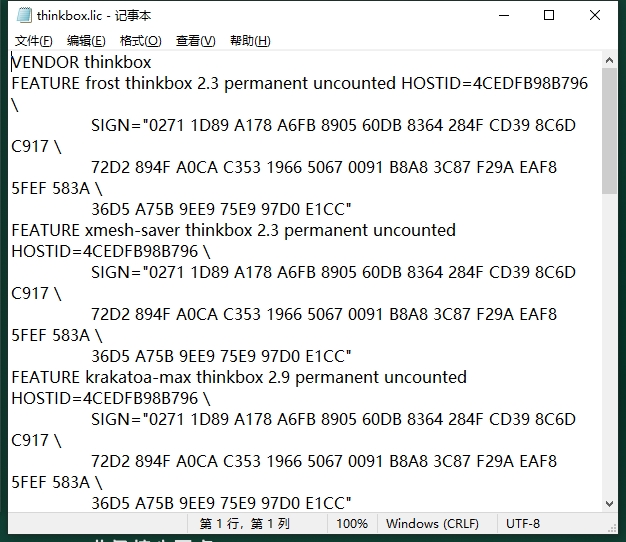This screenshot has height=542, width=626.
Task: Click the window resize grip in status bar
Action: (x=612, y=528)
